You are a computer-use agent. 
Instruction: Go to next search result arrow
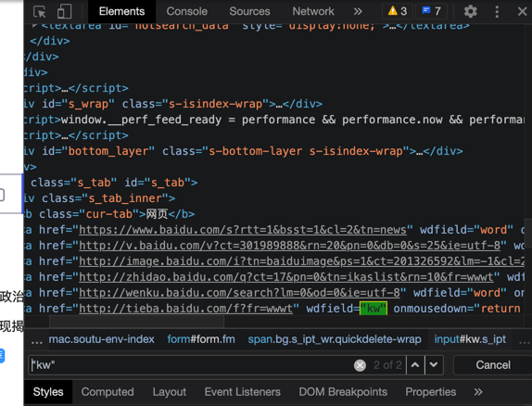click(x=434, y=365)
